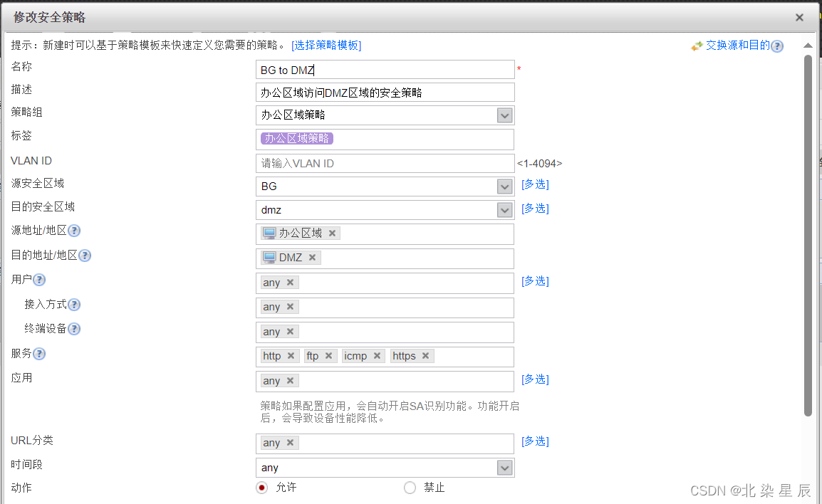Open help icon beside 交换源和目的
The image size is (822, 504).
[777, 46]
